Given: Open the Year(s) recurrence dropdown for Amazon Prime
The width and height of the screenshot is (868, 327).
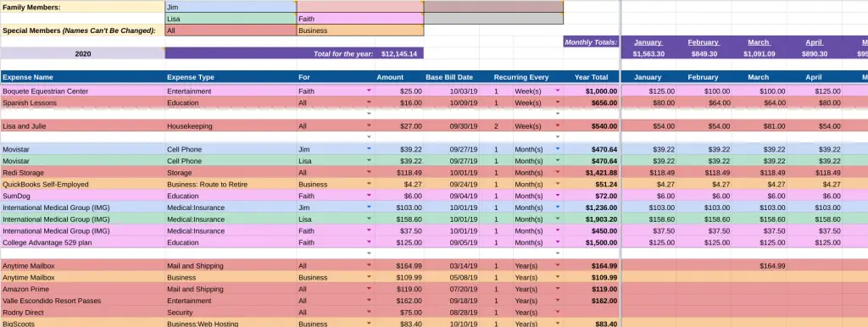Looking at the screenshot, I should pos(558,288).
